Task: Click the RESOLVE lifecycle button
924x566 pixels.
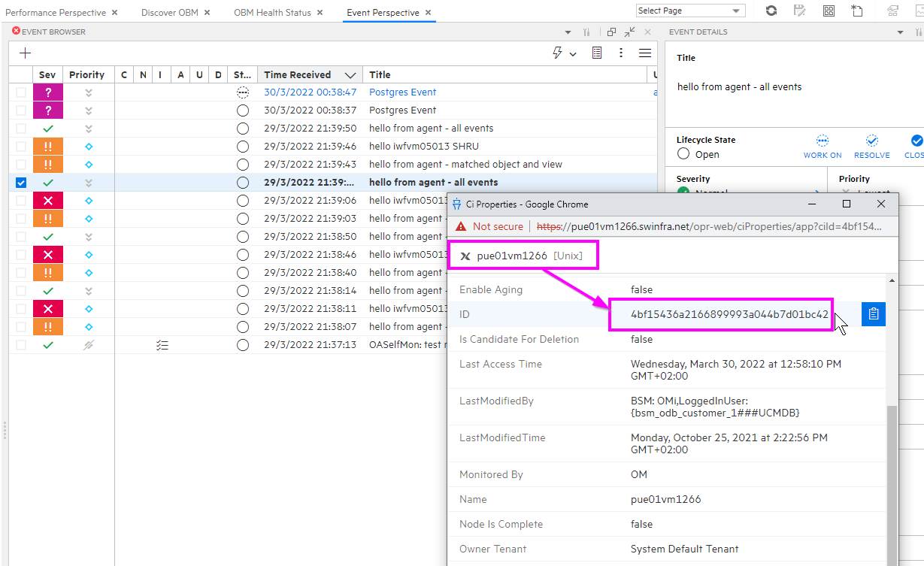Action: coord(872,147)
